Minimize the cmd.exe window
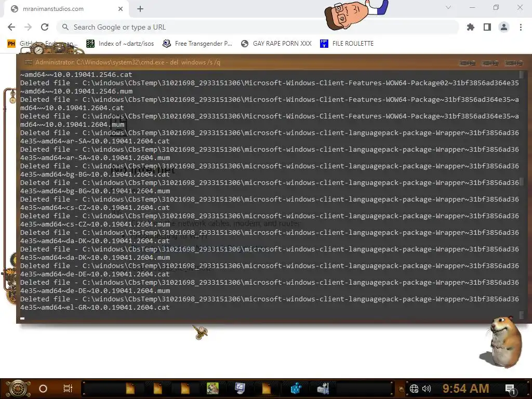Viewport: 532px width, 399px height. click(467, 63)
